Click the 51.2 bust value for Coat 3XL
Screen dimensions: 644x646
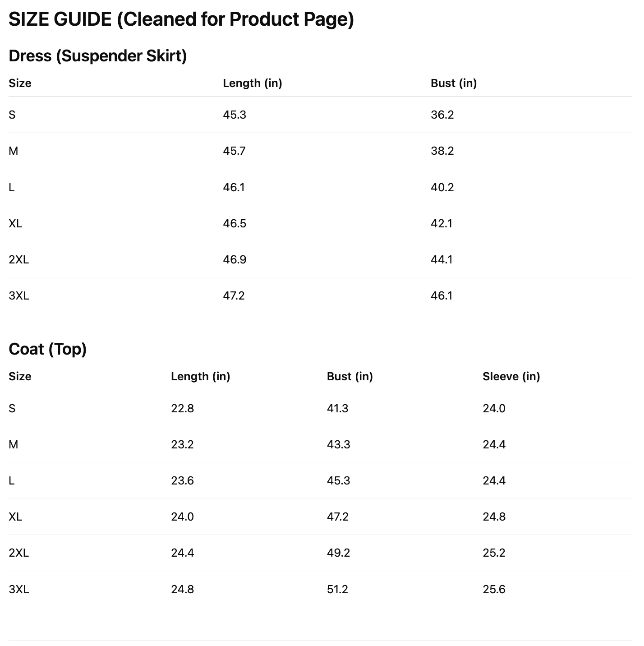(337, 589)
